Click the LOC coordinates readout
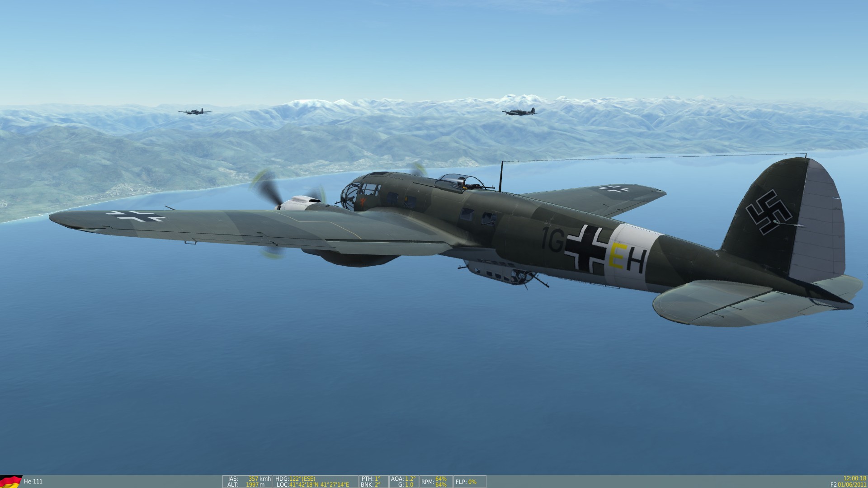 click(313, 484)
